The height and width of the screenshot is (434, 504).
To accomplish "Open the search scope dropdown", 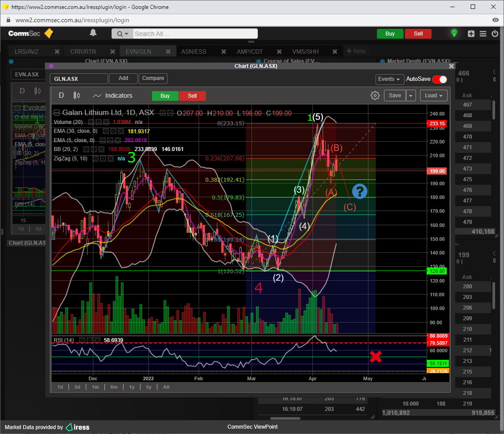I will pyautogui.click(x=123, y=34).
